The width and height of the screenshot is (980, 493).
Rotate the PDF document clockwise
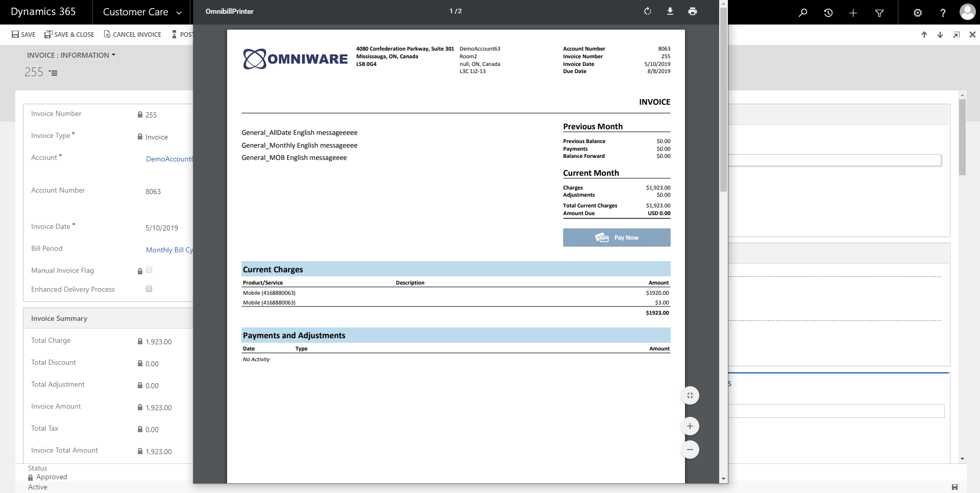click(648, 11)
